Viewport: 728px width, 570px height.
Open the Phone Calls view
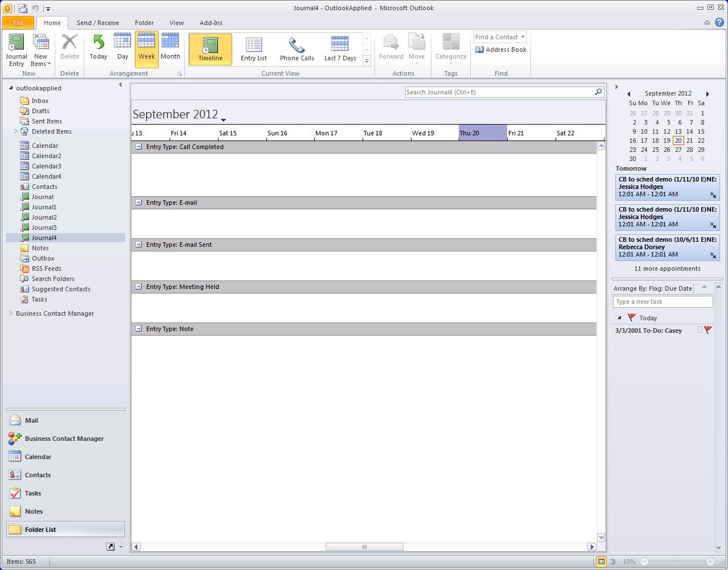point(297,49)
